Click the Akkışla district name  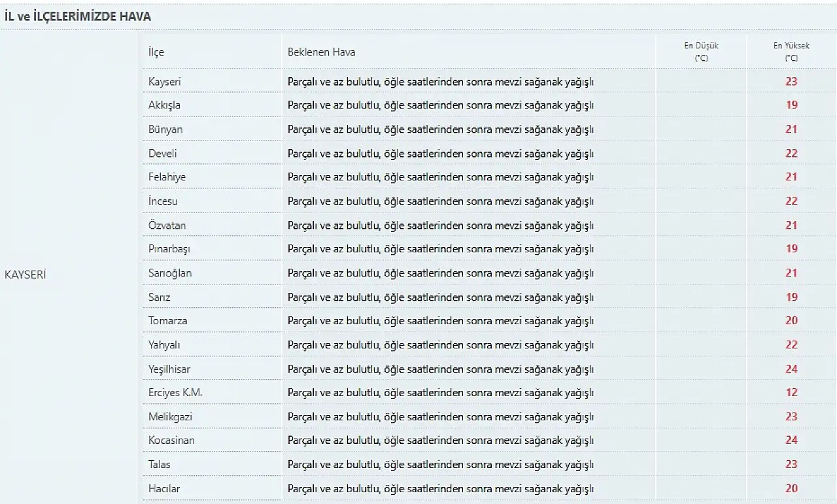click(x=164, y=105)
